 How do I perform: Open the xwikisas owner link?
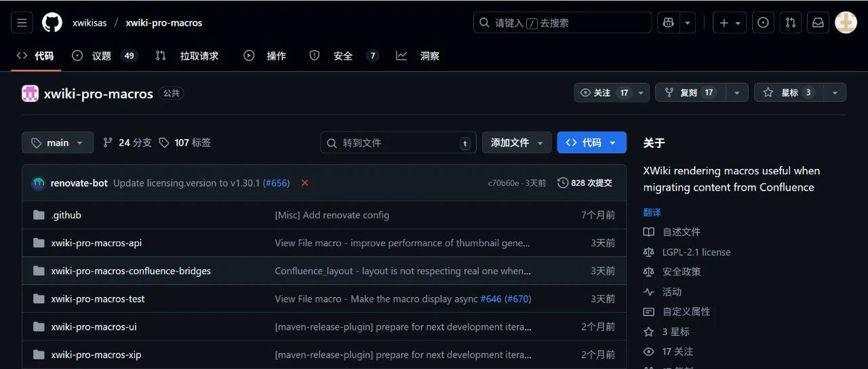[x=90, y=22]
